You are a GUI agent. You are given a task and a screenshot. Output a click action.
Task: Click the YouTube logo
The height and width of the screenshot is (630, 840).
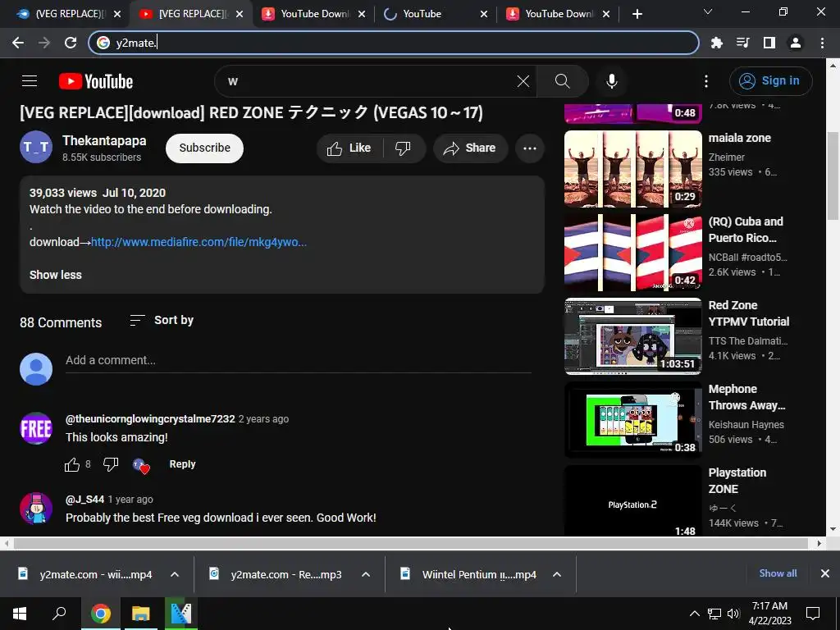click(x=96, y=81)
